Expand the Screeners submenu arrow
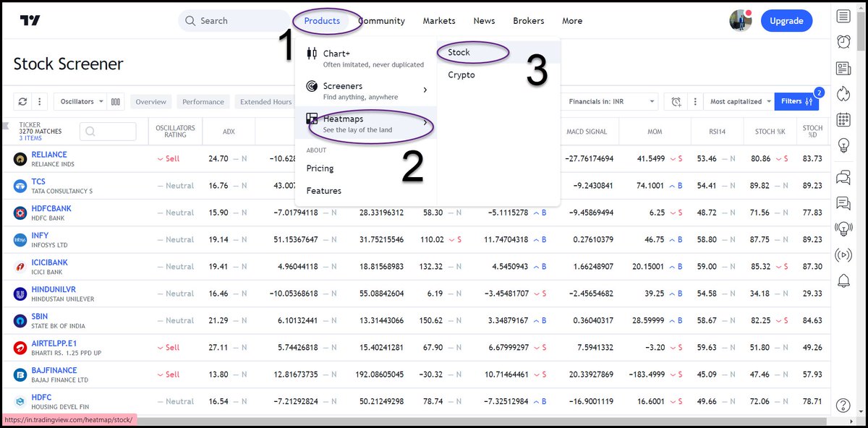Viewport: 868px width, 428px height. pyautogui.click(x=425, y=90)
